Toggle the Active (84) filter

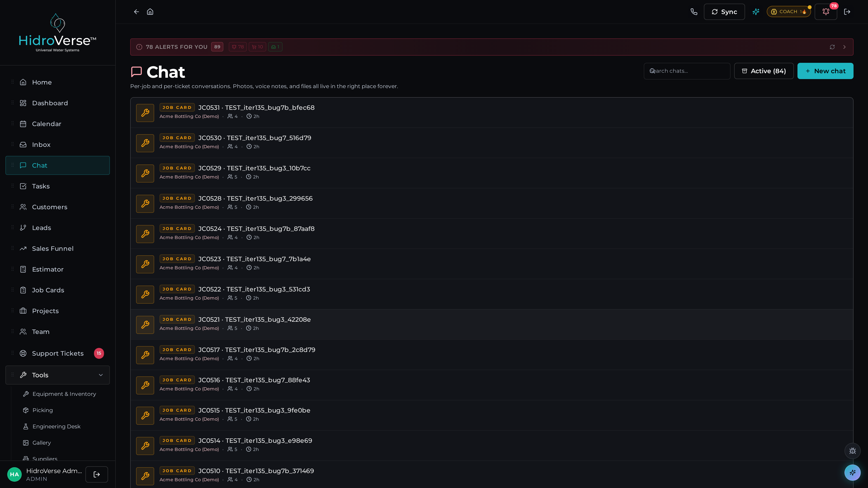pos(764,71)
